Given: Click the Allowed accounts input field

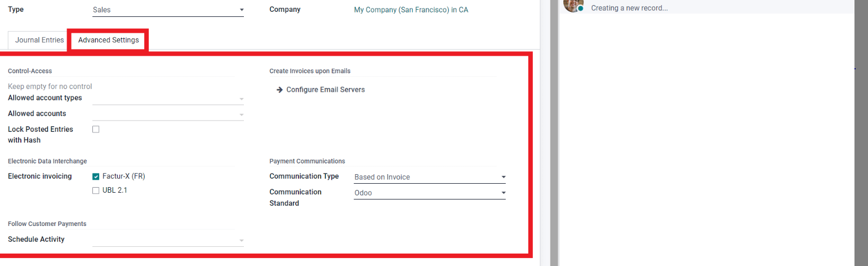Looking at the screenshot, I should pyautogui.click(x=164, y=114).
